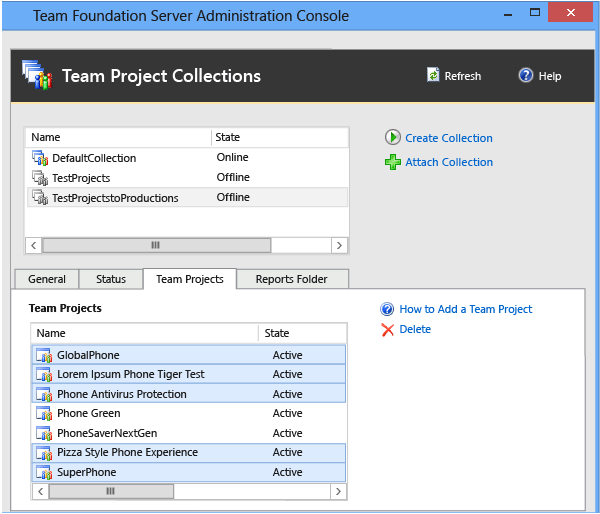Click the DefaultCollection collection icon
Screen dimensions: 600x514
40,158
